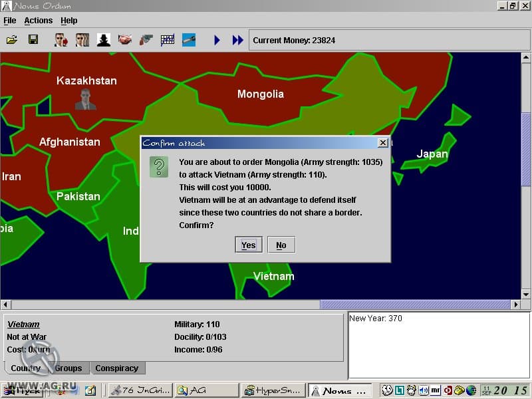532x399 pixels.
Task: Click the 'Current Money: 23824' display
Action: (294, 41)
